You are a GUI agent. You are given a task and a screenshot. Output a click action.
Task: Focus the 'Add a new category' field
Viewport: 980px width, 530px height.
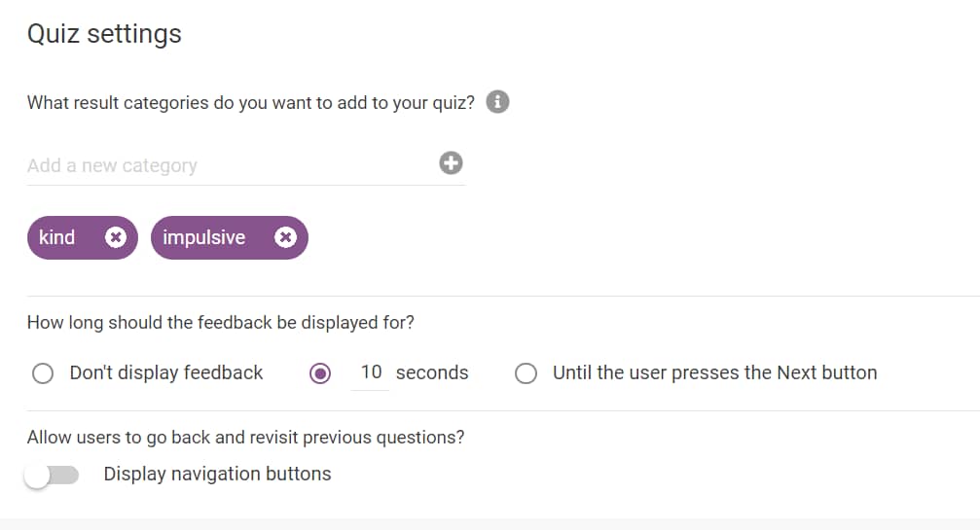232,165
